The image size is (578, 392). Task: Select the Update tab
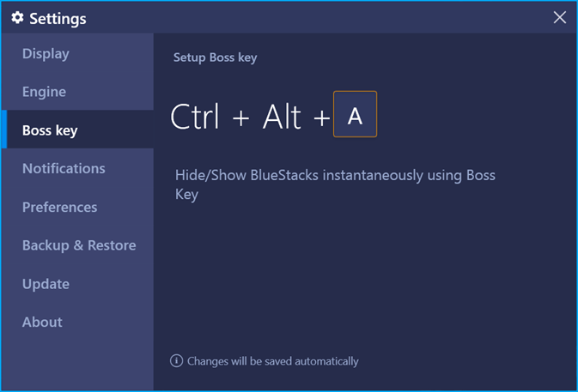[x=77, y=284]
